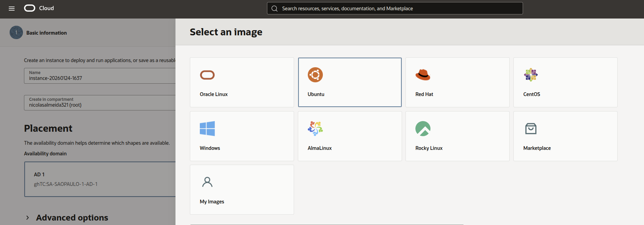Click the CentOS logo icon
The height and width of the screenshot is (225, 644).
[x=531, y=75]
